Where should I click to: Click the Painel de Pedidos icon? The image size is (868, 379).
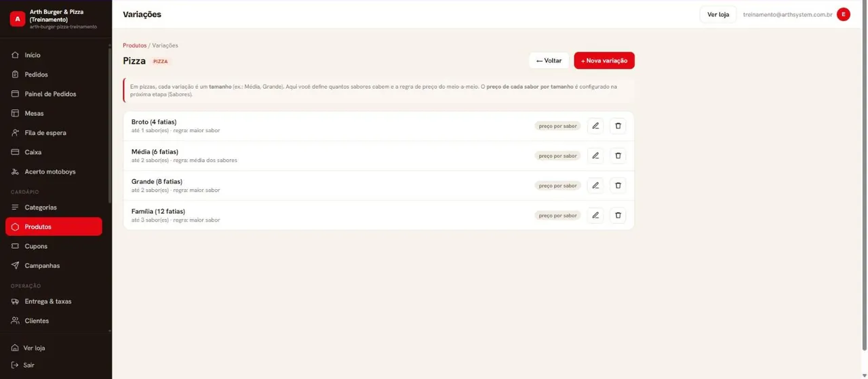(x=15, y=94)
